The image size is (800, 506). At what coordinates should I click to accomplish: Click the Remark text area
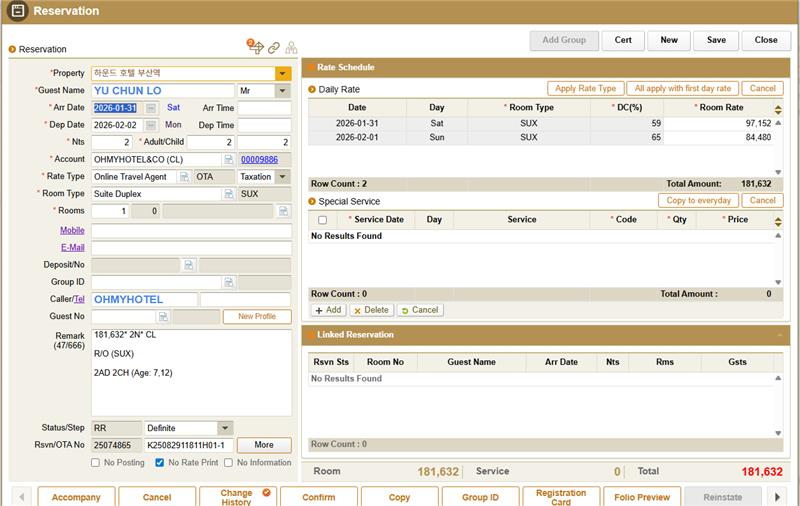191,370
